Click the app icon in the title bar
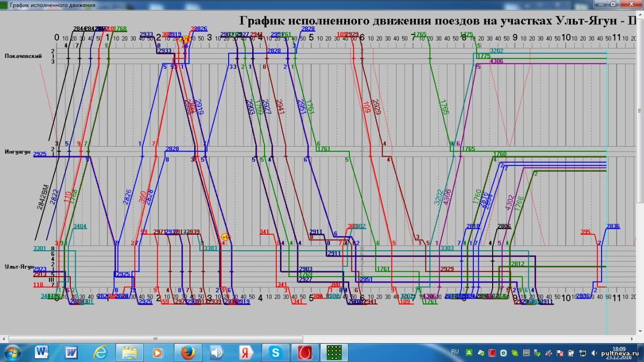 click(5, 5)
